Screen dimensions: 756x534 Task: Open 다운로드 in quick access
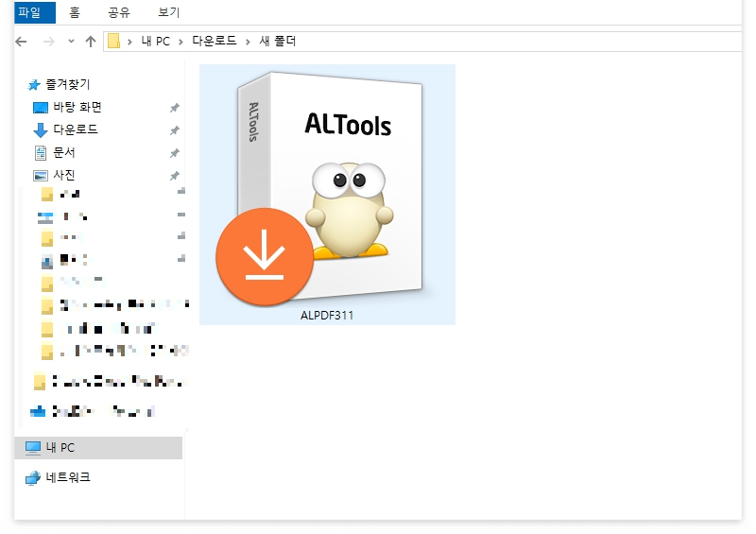pos(76,129)
